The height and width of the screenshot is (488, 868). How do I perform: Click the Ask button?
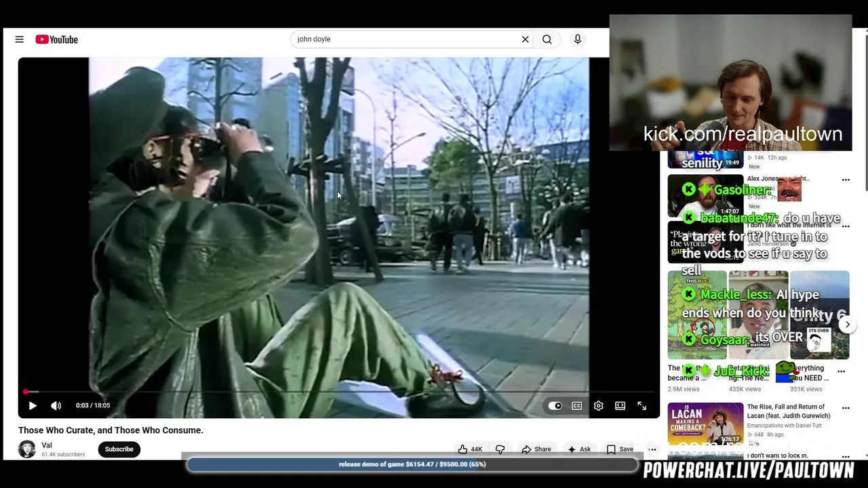(578, 449)
